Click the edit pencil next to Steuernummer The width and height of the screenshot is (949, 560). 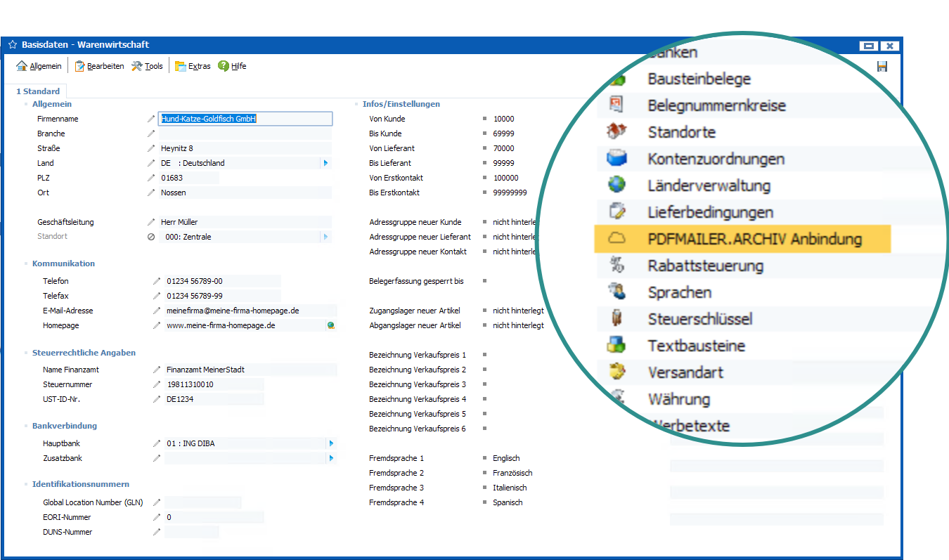pos(157,384)
